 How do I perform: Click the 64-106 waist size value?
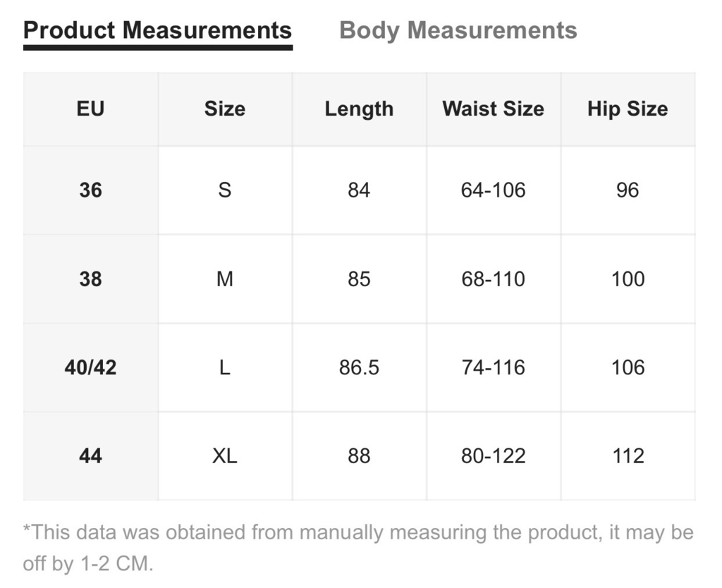pos(493,190)
